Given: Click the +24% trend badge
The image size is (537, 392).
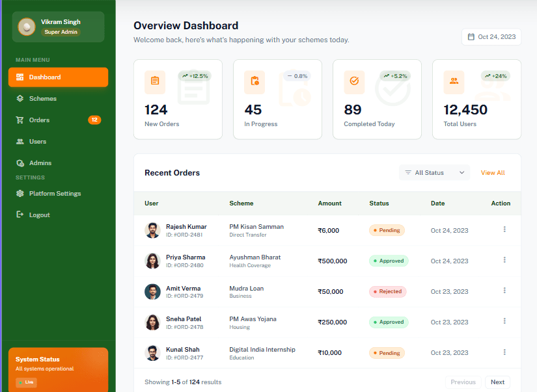Looking at the screenshot, I should tap(495, 76).
